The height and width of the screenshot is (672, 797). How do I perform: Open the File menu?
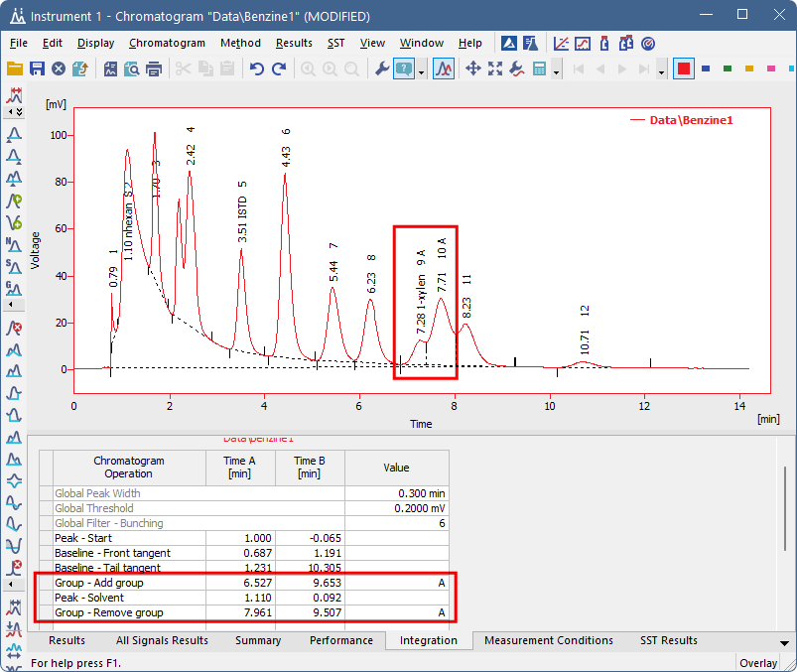click(x=19, y=44)
